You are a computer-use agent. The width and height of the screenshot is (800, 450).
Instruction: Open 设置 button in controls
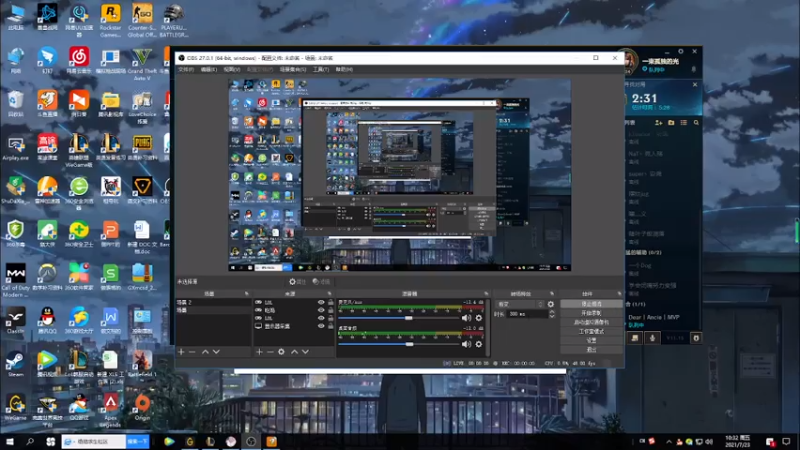coord(591,340)
